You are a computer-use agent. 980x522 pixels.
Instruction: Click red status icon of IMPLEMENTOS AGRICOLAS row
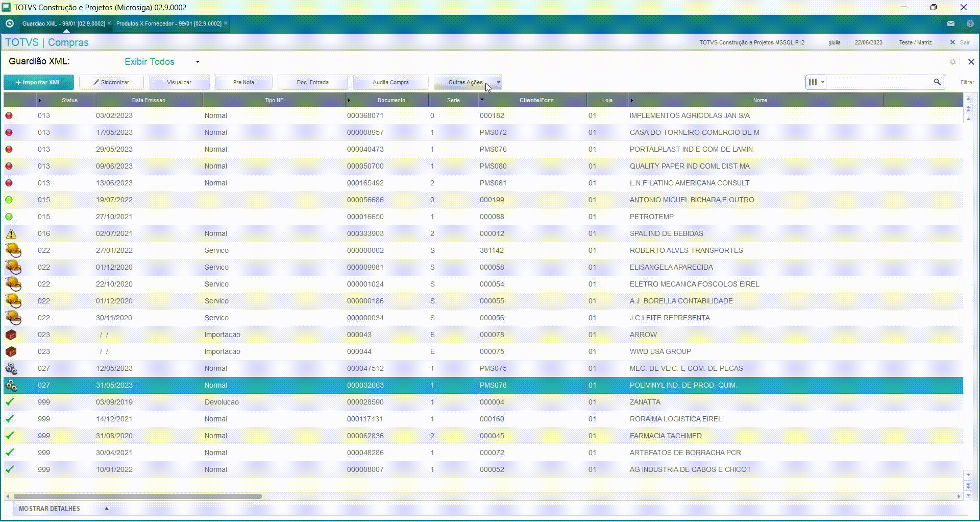tap(9, 115)
